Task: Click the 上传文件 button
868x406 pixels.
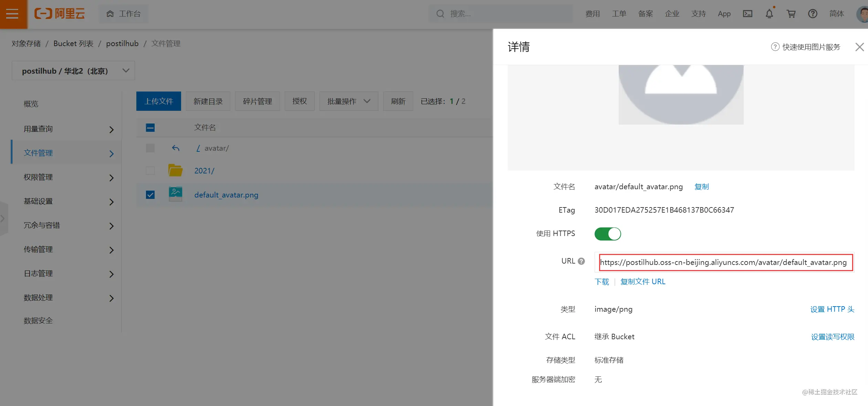Action: pyautogui.click(x=159, y=101)
